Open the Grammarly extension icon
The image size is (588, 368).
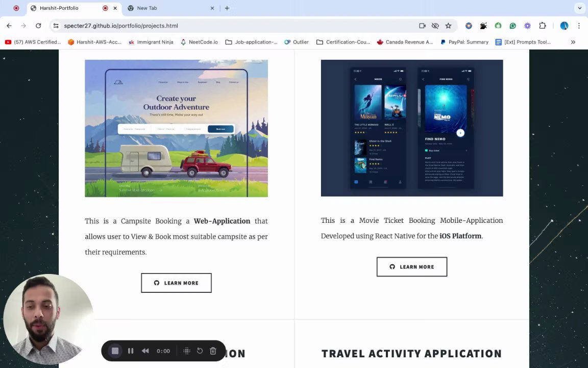512,26
